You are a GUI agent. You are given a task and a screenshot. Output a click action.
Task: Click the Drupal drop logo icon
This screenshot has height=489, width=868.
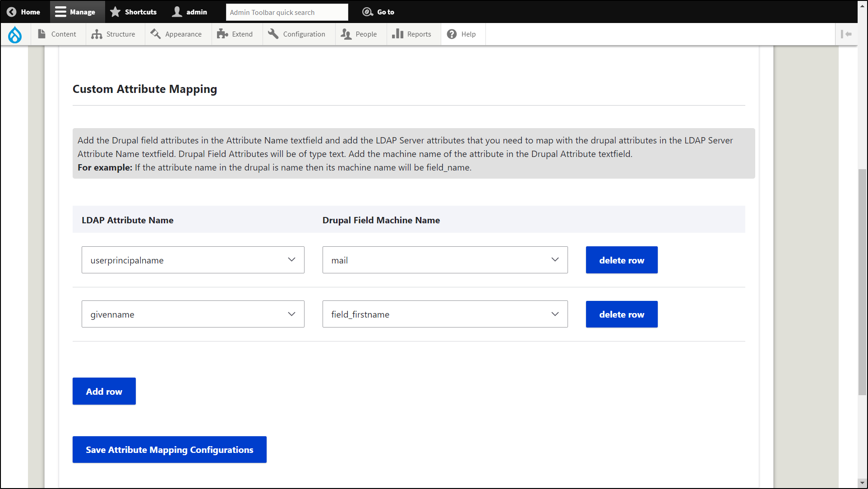[x=15, y=34]
